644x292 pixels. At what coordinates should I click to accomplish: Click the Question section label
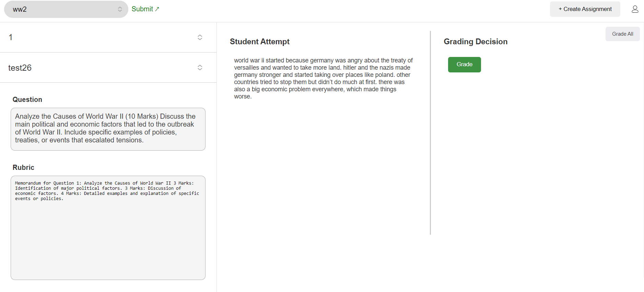click(27, 100)
